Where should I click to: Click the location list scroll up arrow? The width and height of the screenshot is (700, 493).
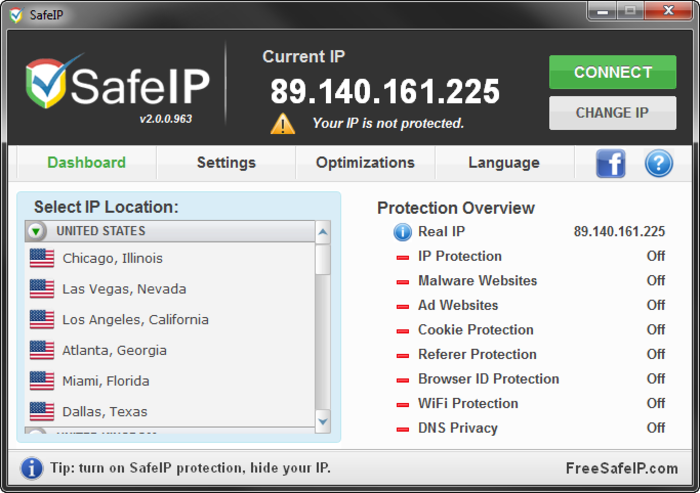click(323, 232)
